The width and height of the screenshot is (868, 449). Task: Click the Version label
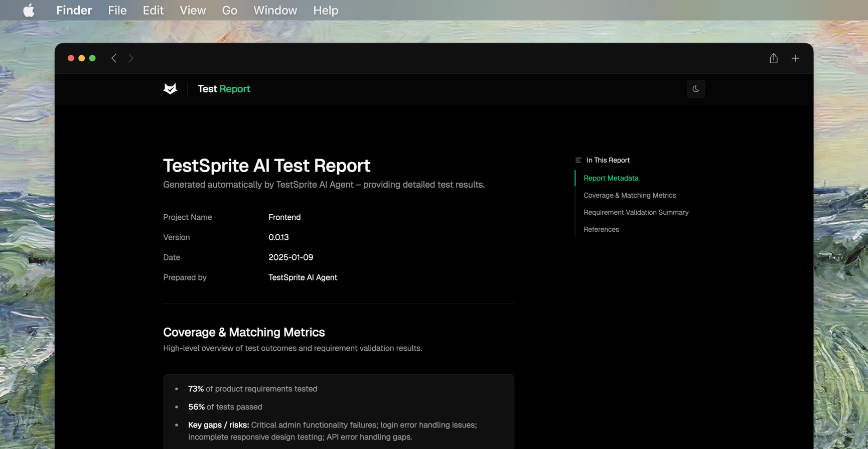(x=176, y=237)
